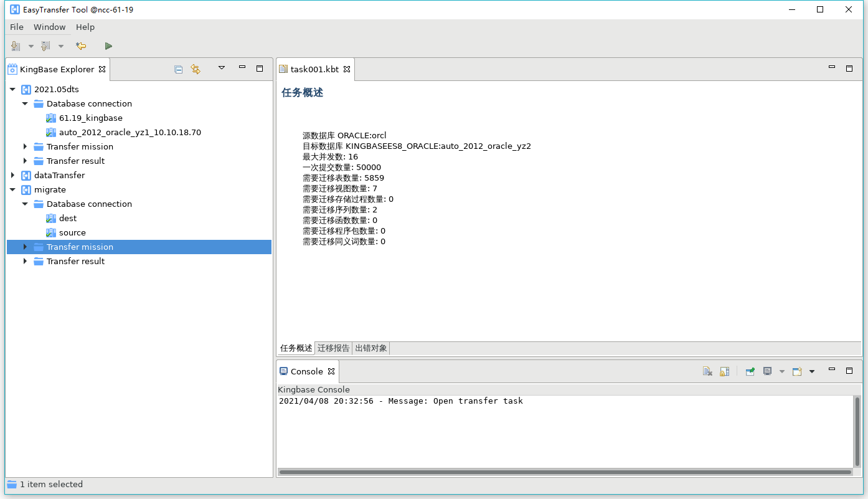Collapse Database connection under migrate
Viewport: 868px width, 499px height.
point(25,204)
